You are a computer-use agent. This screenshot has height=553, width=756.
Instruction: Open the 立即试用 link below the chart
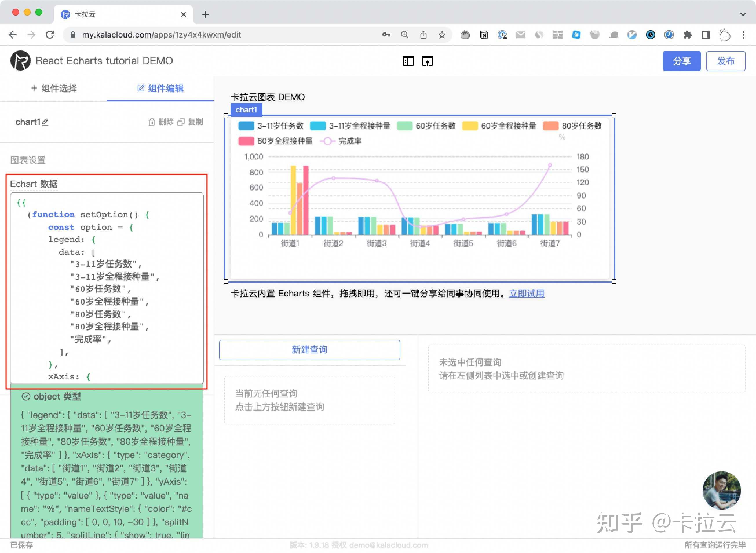527,294
